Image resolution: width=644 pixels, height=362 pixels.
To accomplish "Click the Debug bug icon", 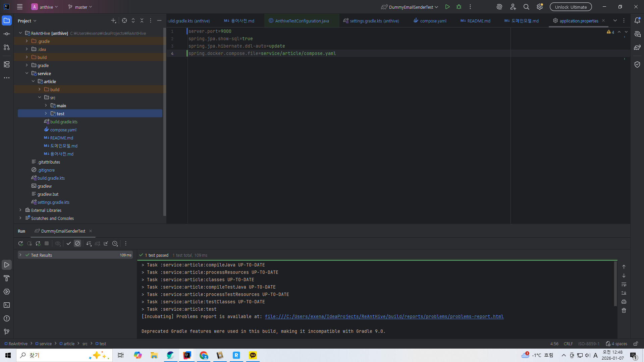I will (x=459, y=7).
